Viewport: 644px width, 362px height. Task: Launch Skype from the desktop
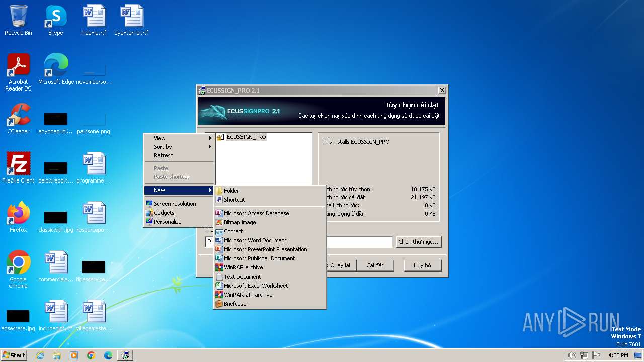click(x=56, y=21)
